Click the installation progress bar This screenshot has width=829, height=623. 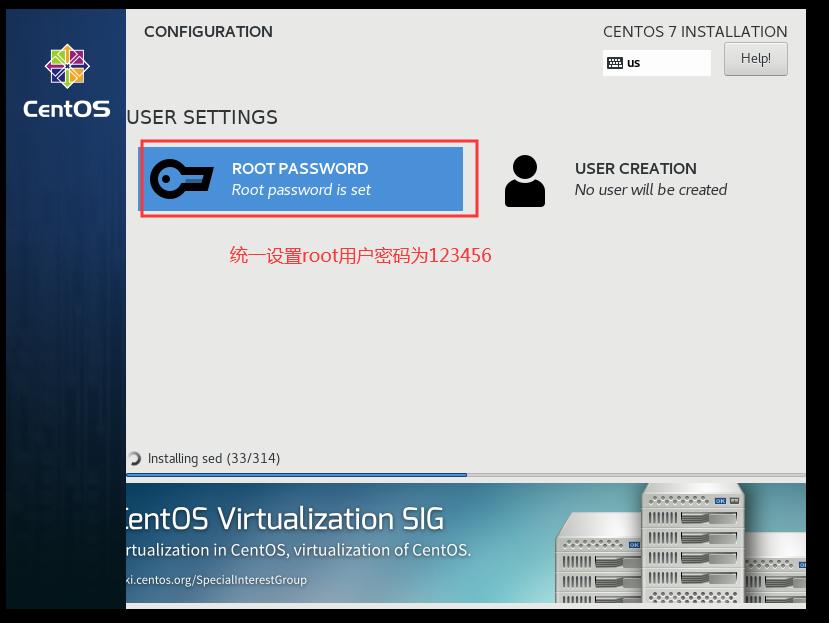pyautogui.click(x=466, y=475)
